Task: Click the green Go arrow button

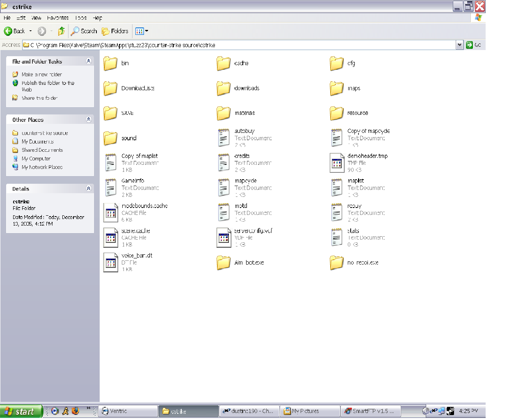Action: pyautogui.click(x=470, y=45)
